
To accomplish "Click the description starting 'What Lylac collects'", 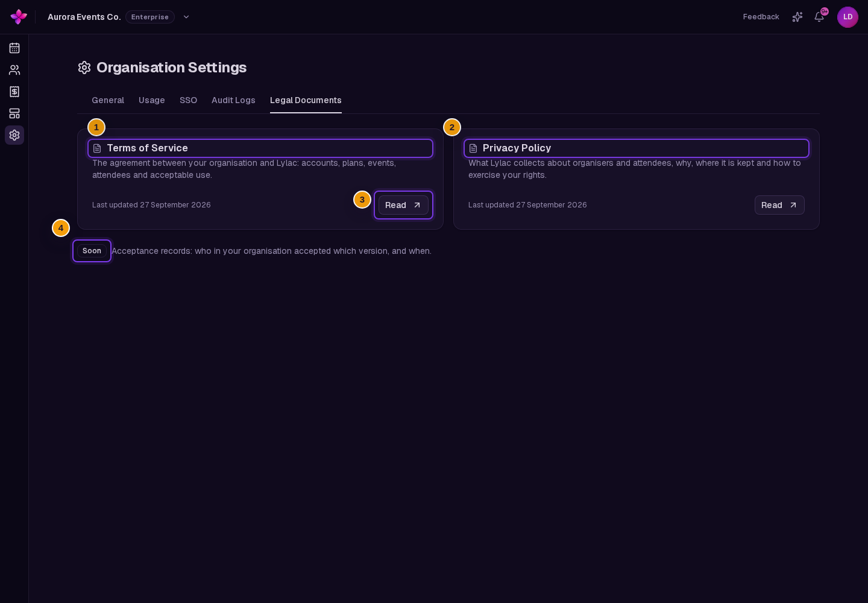I will (635, 169).
